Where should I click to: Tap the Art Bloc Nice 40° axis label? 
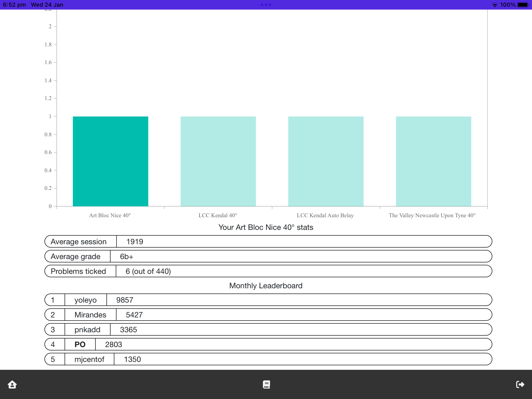pyautogui.click(x=110, y=215)
